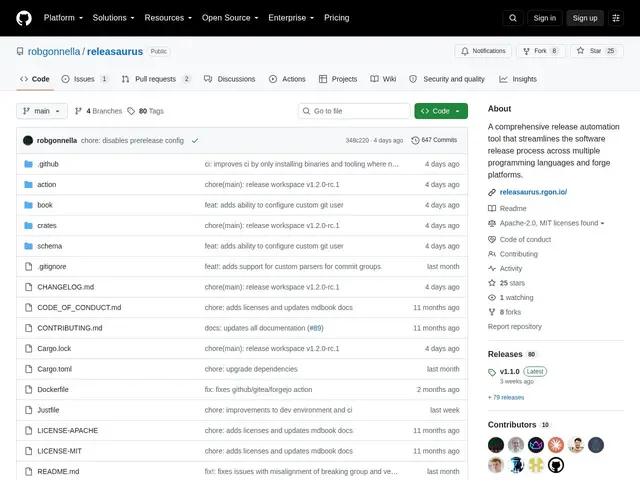Expand the Solutions menu
This screenshot has height=480, width=640.
[x=113, y=18]
